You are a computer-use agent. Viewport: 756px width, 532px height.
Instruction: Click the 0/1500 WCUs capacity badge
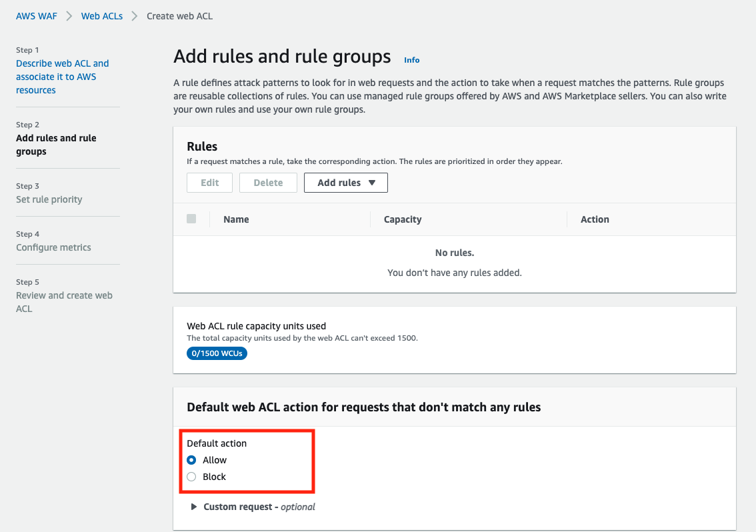(217, 353)
